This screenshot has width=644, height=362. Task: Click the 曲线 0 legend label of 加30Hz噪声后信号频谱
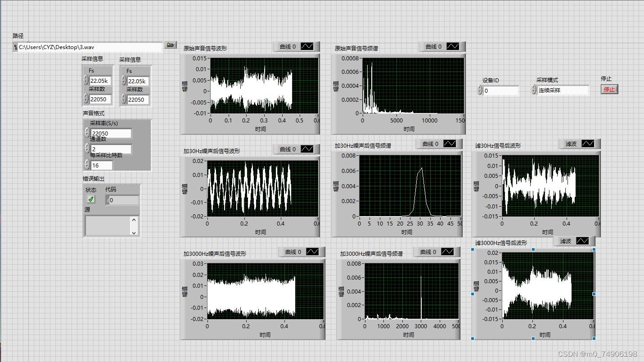(x=430, y=144)
